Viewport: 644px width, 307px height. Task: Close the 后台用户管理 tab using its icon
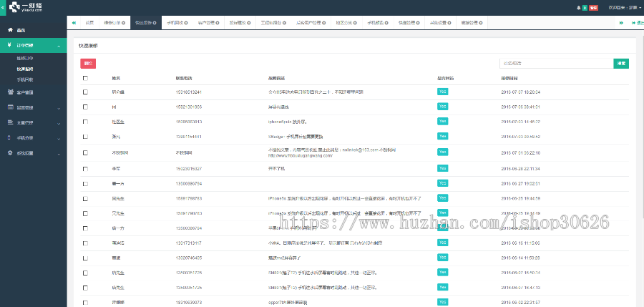tap(323, 23)
